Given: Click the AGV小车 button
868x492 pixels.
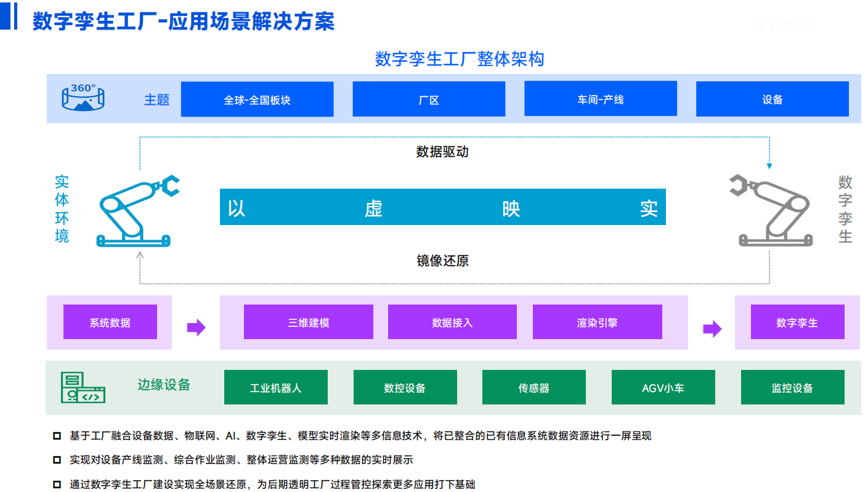Looking at the screenshot, I should [x=663, y=387].
